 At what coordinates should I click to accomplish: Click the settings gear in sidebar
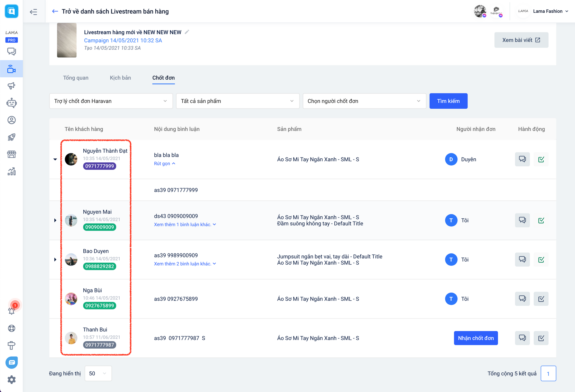click(x=11, y=380)
